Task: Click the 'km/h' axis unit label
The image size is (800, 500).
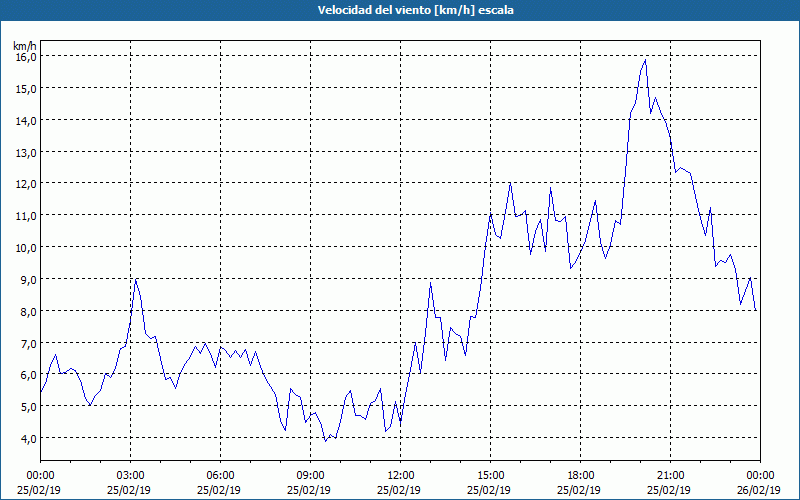Action: tap(25, 46)
